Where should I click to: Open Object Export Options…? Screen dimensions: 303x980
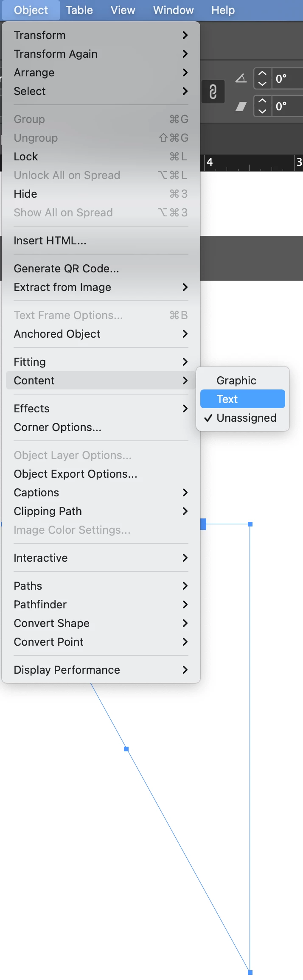click(75, 474)
